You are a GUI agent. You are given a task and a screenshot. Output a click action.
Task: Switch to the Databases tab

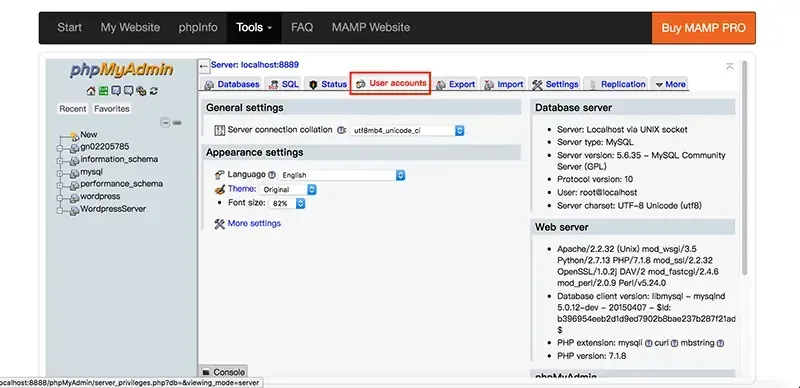(x=232, y=84)
